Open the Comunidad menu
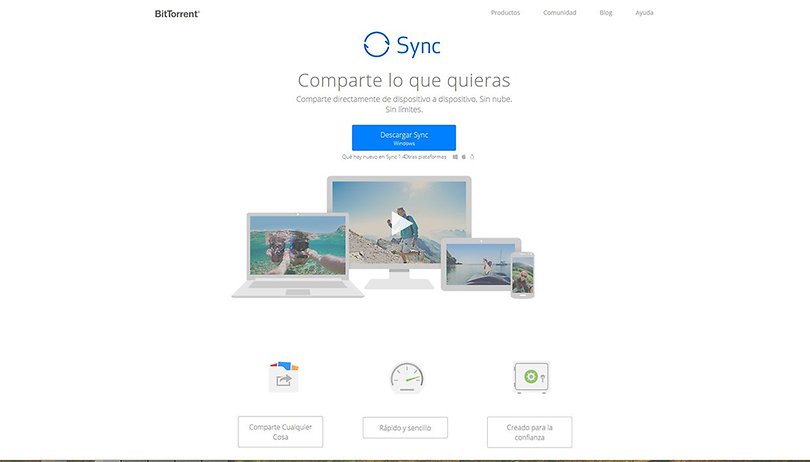The width and height of the screenshot is (810, 462). [x=559, y=12]
